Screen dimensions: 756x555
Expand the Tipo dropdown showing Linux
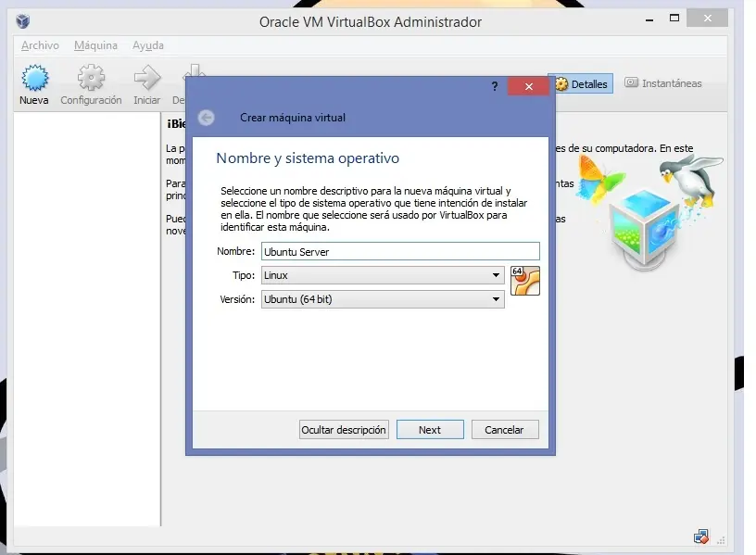click(383, 275)
